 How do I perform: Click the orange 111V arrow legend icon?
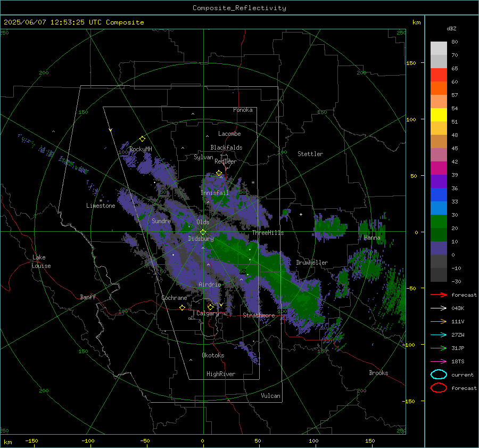tap(439, 321)
